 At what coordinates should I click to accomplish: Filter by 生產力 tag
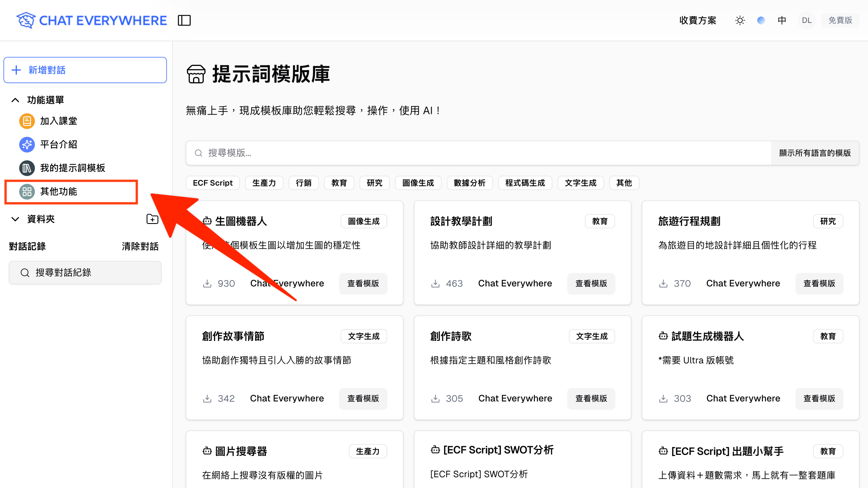point(264,183)
